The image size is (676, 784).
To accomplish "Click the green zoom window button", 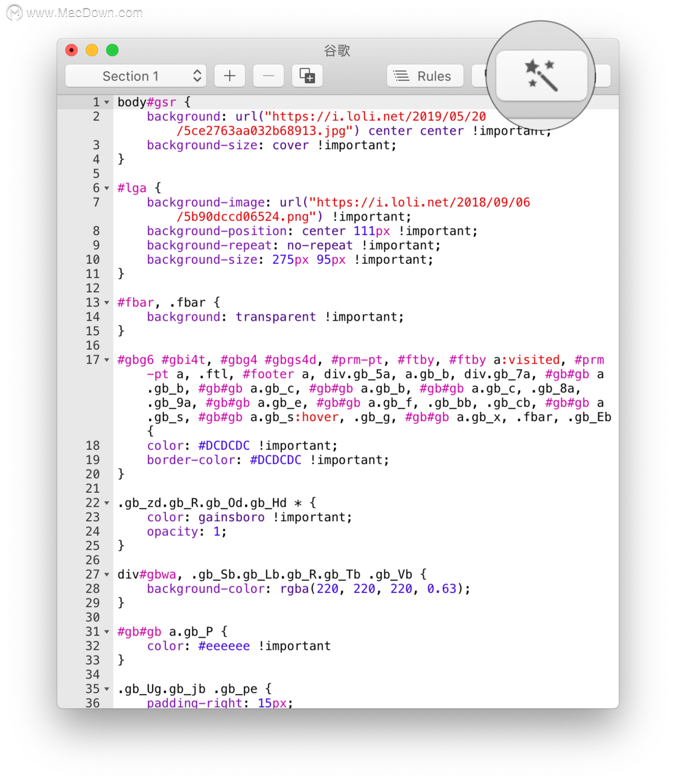I will click(112, 50).
